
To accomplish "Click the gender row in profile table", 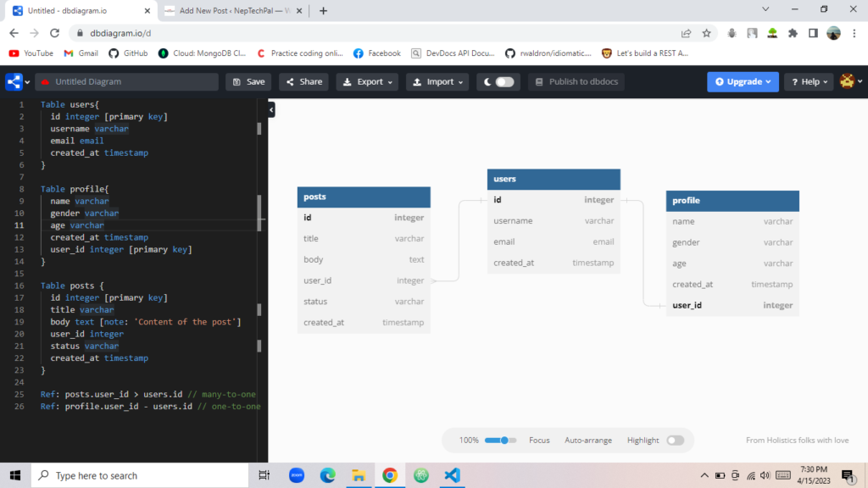I will click(732, 242).
